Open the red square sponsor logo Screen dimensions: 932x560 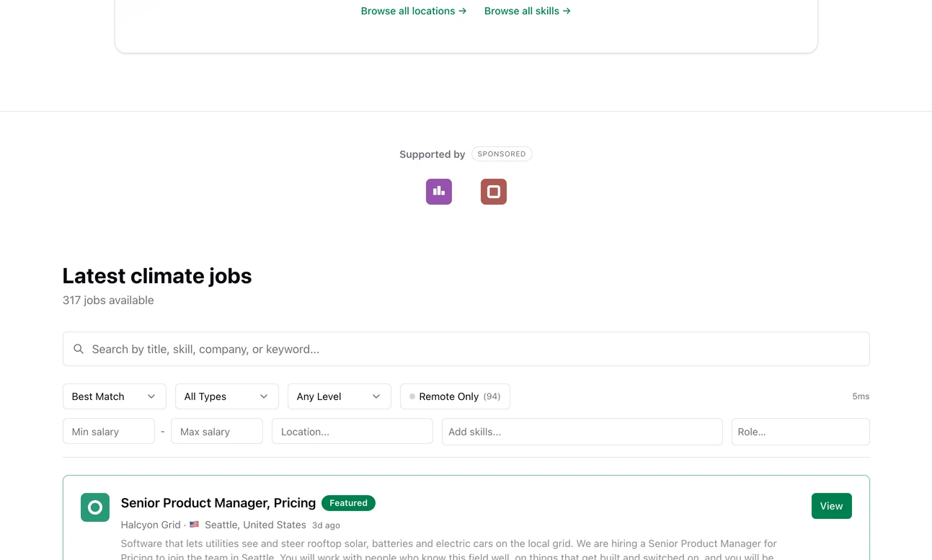[x=494, y=192]
